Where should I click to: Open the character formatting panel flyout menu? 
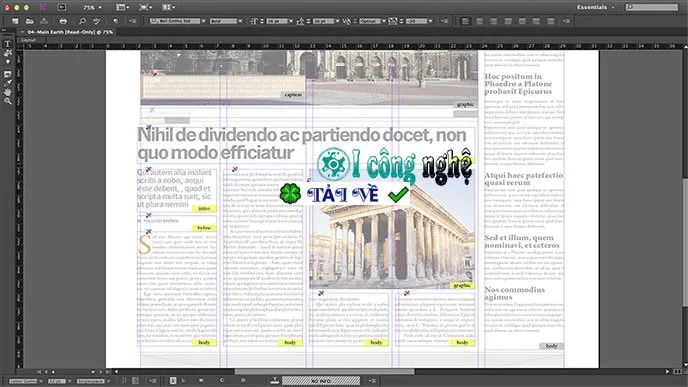[444, 21]
